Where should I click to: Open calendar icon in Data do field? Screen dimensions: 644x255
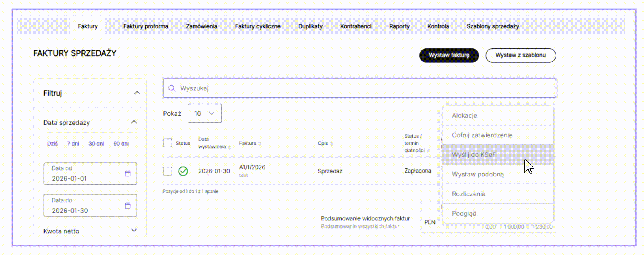tap(128, 205)
